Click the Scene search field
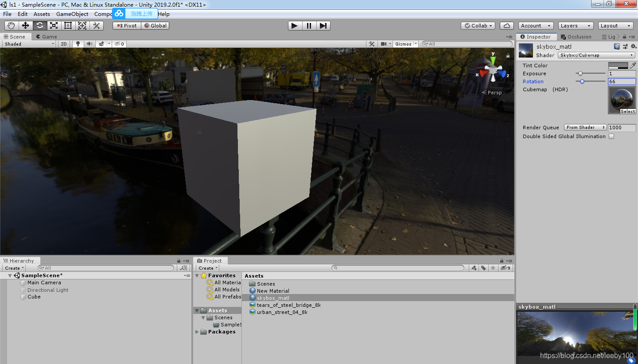Screen dimensions: 638x364 coord(467,44)
